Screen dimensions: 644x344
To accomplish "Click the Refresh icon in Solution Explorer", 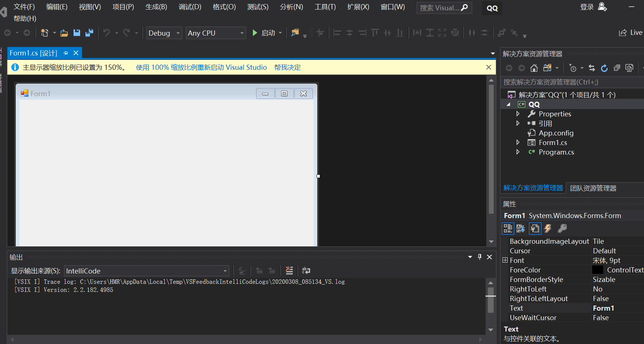I will click(604, 68).
